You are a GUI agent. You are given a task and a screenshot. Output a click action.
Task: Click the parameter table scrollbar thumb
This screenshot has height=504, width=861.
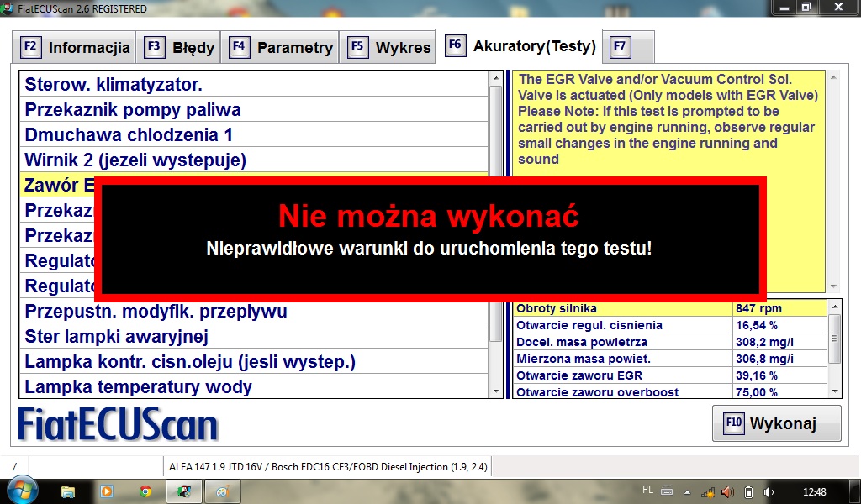tap(835, 339)
